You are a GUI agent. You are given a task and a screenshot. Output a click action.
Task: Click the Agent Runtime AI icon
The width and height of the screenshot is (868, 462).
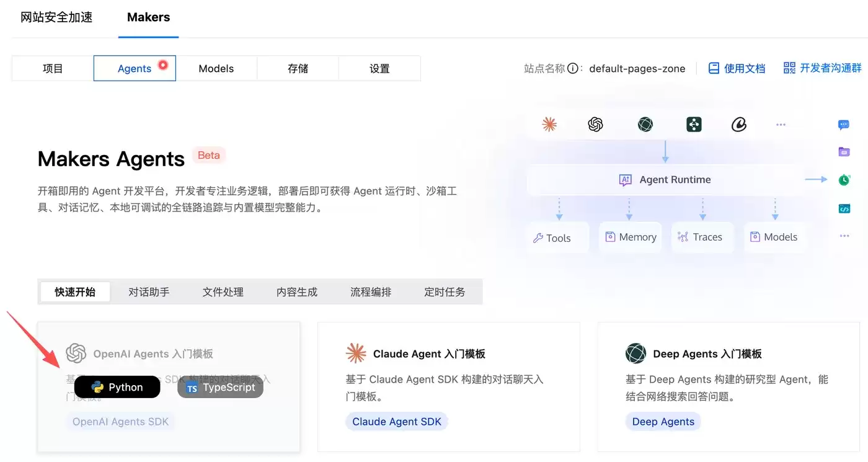(x=625, y=180)
